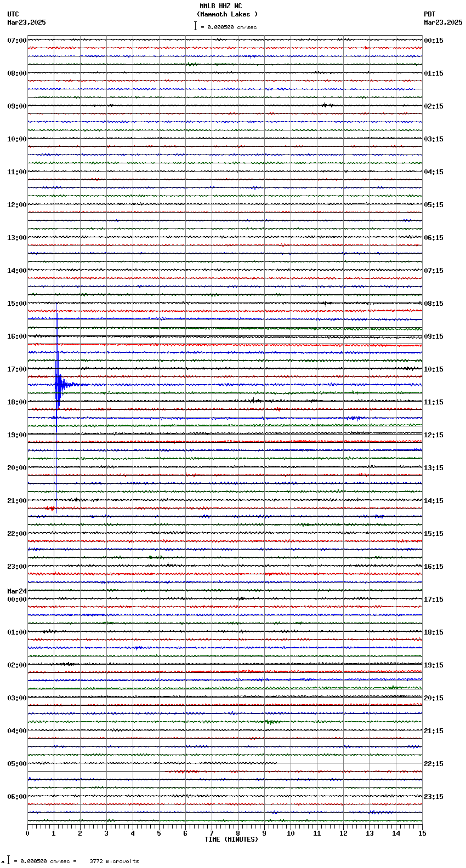
Task: Click the 0 minute tick on time axis
Action: 27,833
